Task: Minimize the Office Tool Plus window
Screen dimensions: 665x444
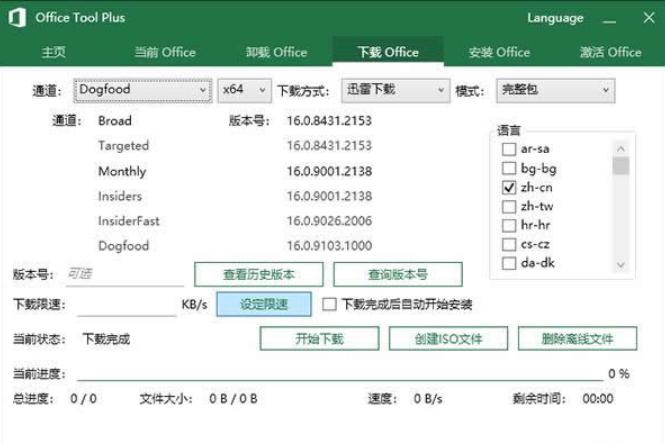Action: pyautogui.click(x=609, y=19)
